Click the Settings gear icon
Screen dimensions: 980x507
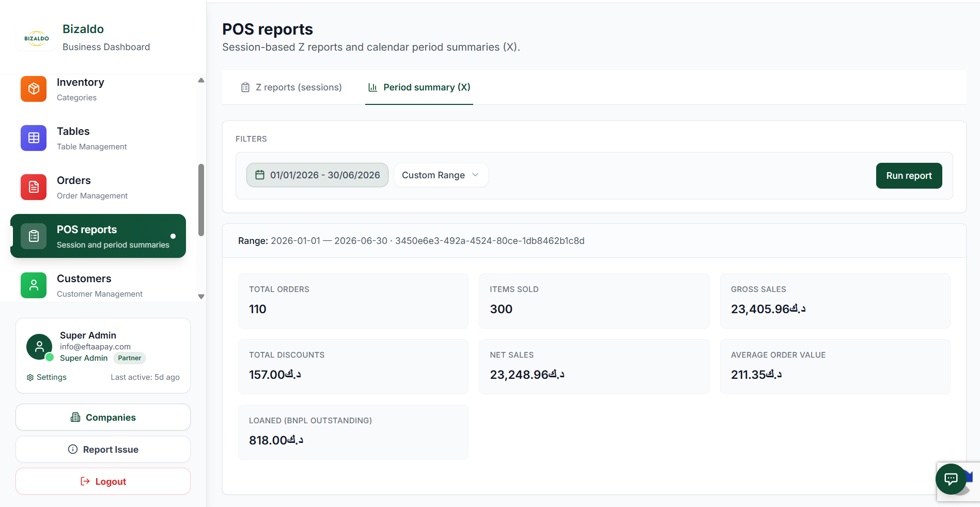click(x=30, y=377)
